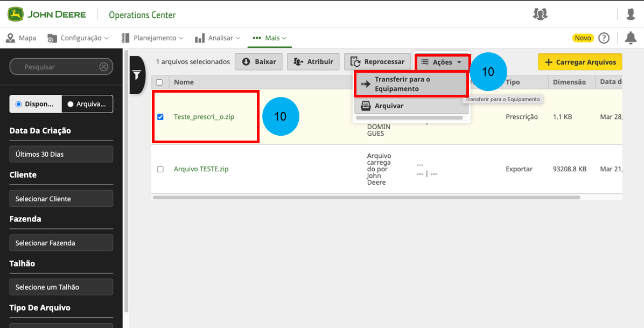644x328 pixels.
Task: Clear search with the X icon
Action: 104,67
